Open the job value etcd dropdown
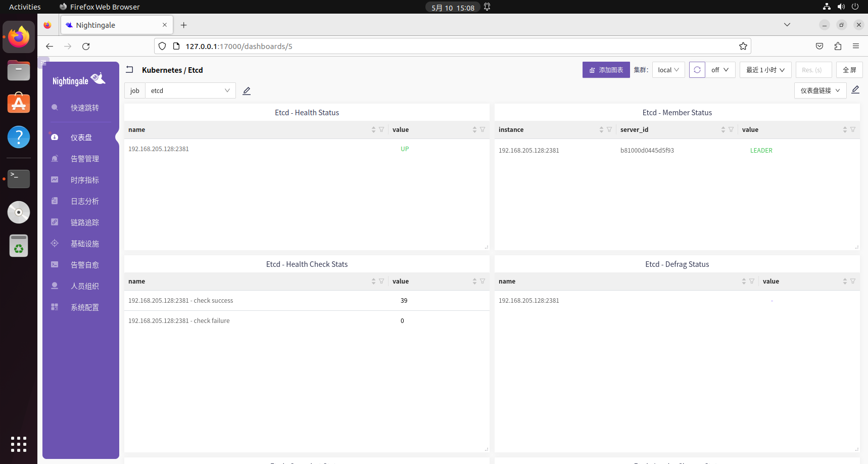868x464 pixels. (190, 91)
